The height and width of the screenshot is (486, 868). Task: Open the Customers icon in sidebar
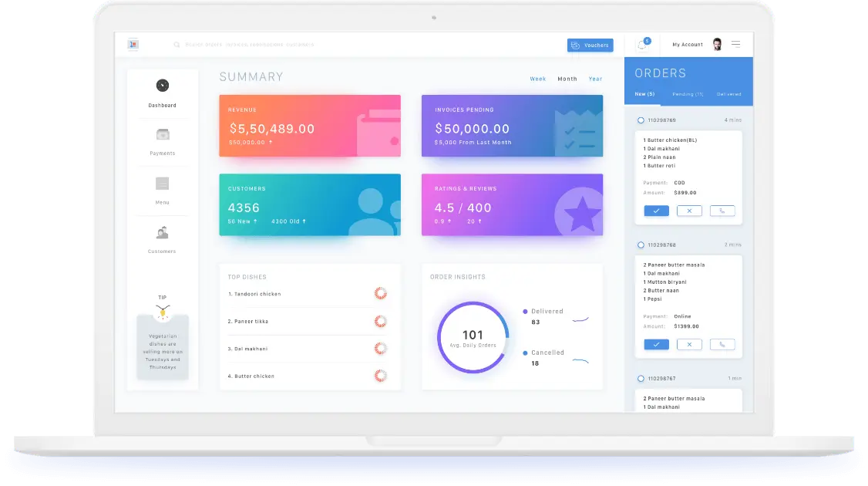(162, 232)
